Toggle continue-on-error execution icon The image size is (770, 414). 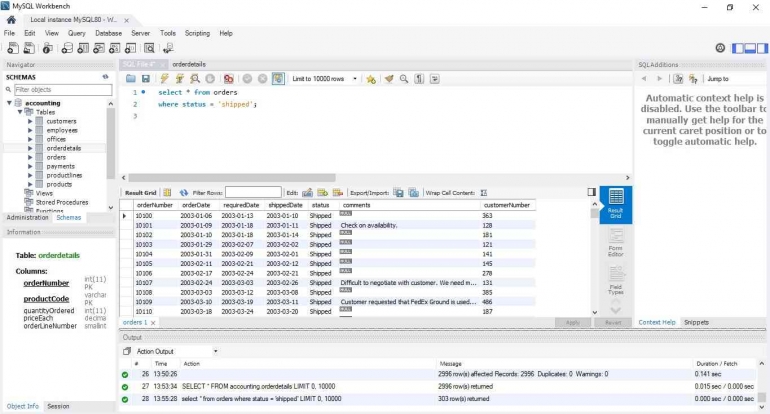tap(228, 79)
